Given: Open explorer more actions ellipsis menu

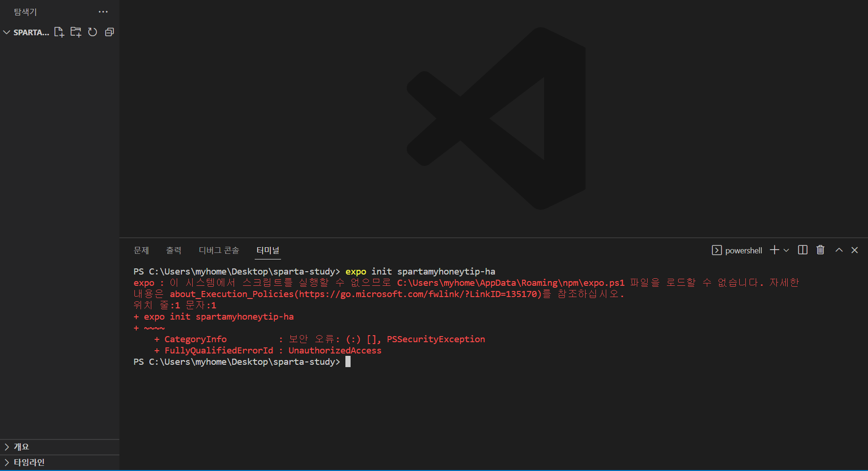Looking at the screenshot, I should (x=103, y=12).
